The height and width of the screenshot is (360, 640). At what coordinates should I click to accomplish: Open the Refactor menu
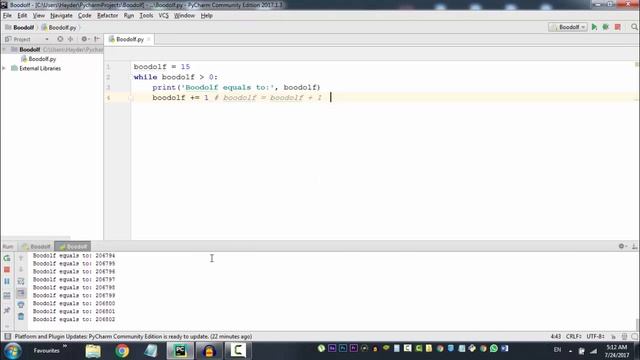(x=107, y=16)
